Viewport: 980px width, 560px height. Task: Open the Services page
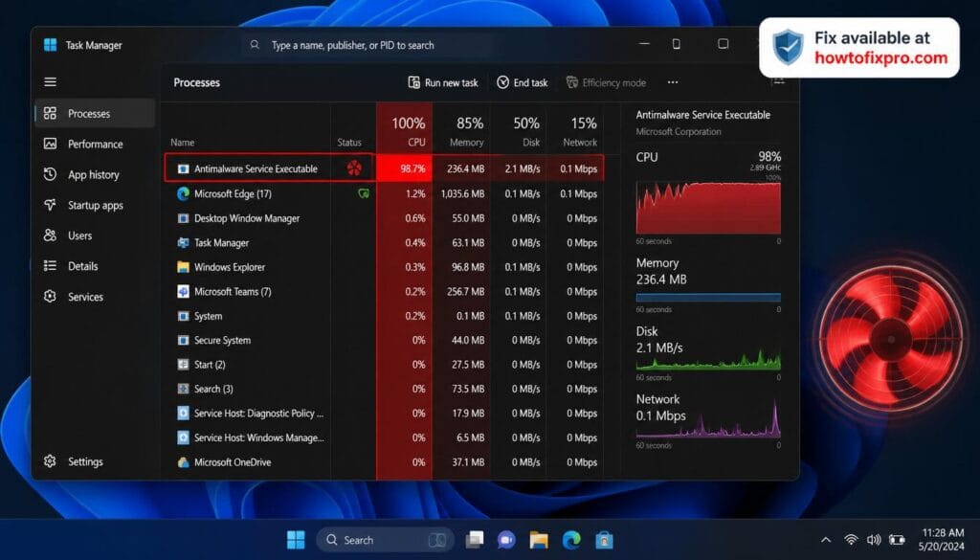(95, 297)
